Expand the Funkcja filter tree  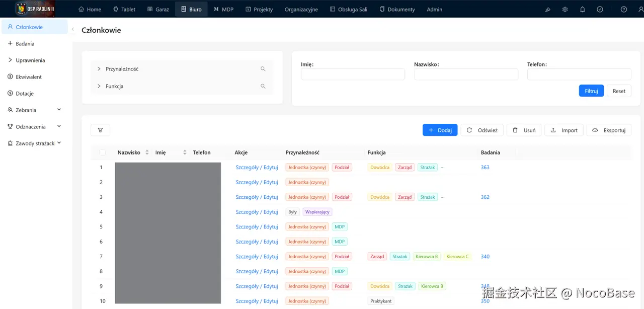tap(99, 86)
